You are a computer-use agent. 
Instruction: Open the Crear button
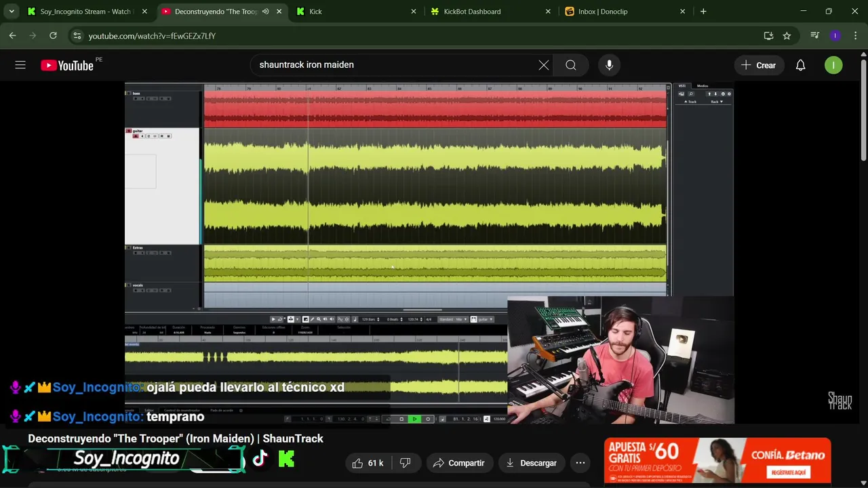pyautogui.click(x=758, y=65)
